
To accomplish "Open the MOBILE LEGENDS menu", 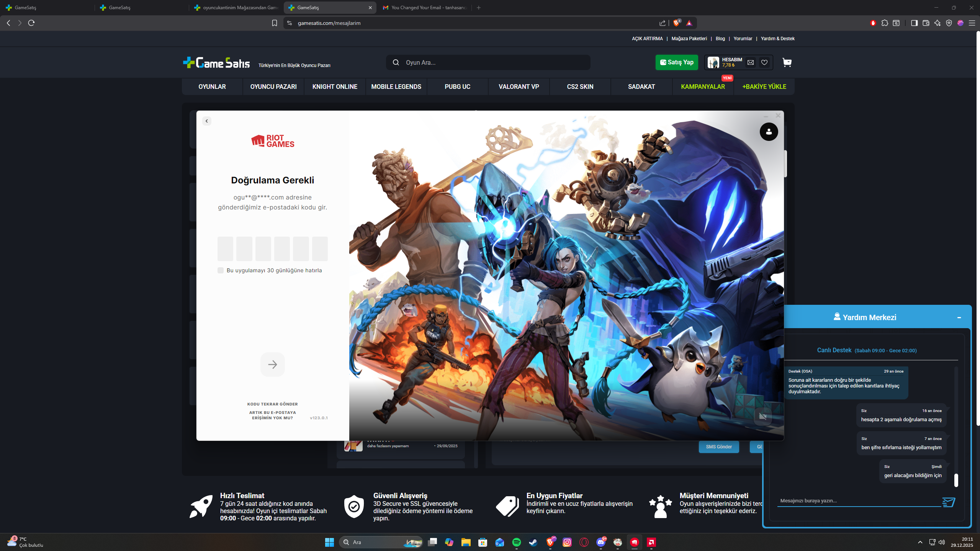I will [396, 87].
